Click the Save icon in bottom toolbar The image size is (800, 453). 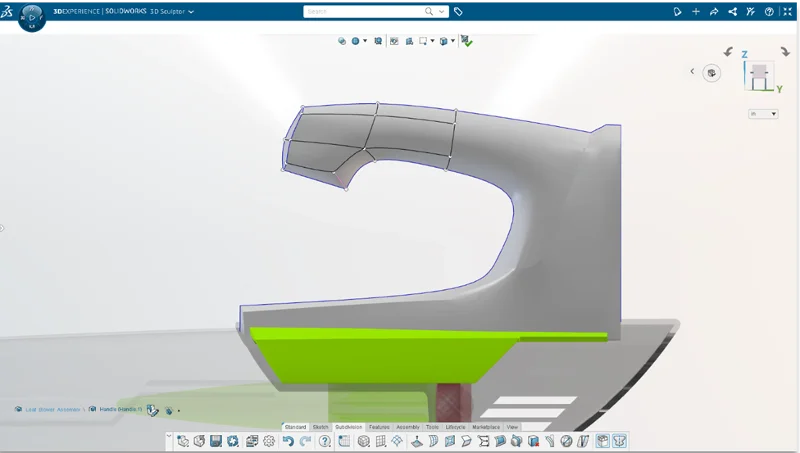point(216,441)
